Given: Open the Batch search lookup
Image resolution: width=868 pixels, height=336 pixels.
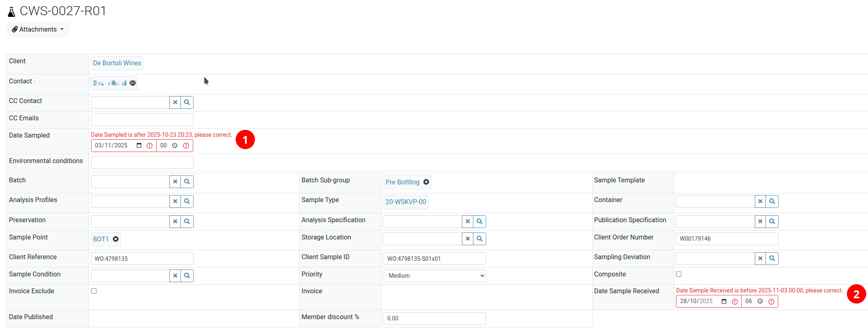Looking at the screenshot, I should coord(187,182).
